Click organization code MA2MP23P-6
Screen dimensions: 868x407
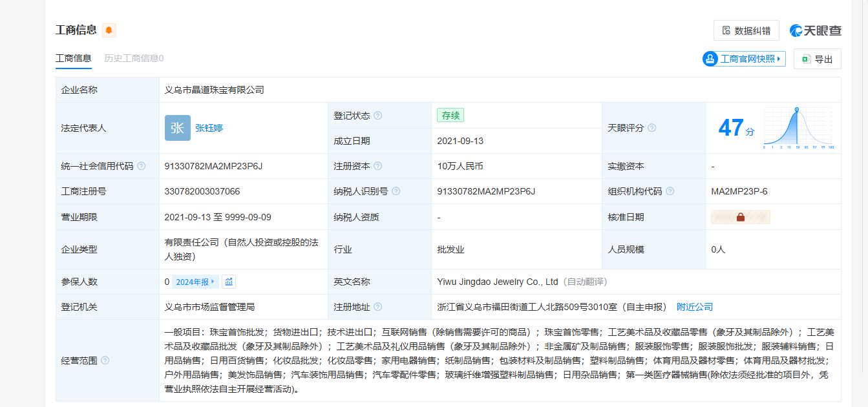739,191
